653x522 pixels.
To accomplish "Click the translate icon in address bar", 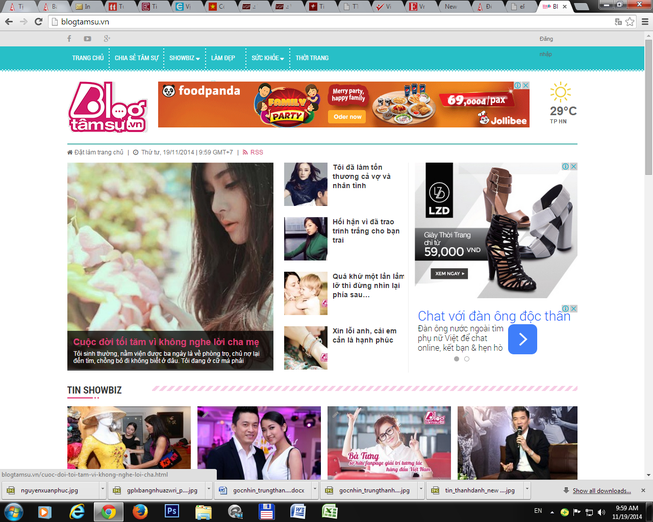I will click(618, 22).
